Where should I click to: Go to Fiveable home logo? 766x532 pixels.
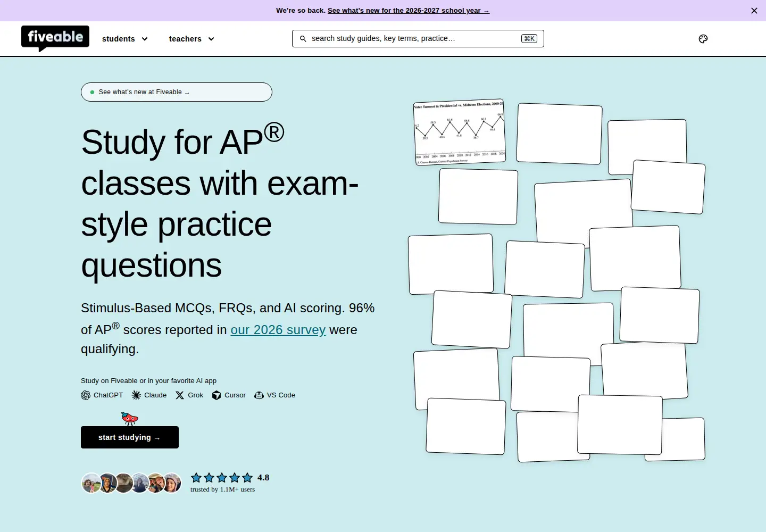tap(55, 38)
